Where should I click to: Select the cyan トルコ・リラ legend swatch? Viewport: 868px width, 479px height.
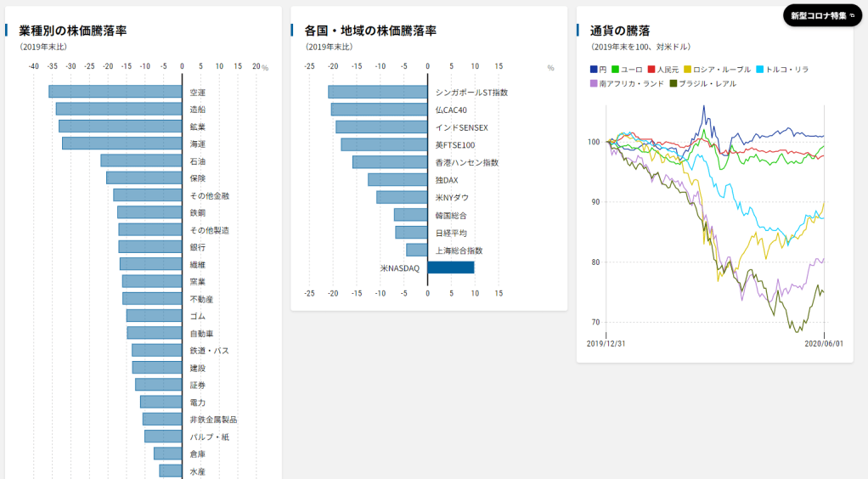pos(760,69)
